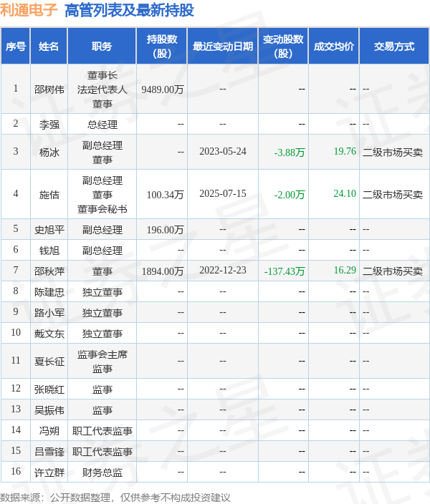Click 独立董事 in 戴文东's row
430x504 pixels.
(102, 334)
